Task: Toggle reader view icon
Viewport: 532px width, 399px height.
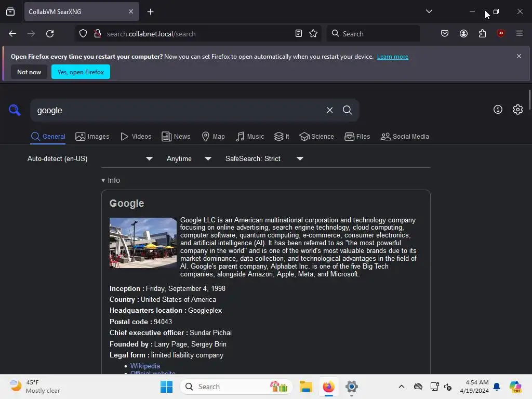Action: click(x=299, y=34)
